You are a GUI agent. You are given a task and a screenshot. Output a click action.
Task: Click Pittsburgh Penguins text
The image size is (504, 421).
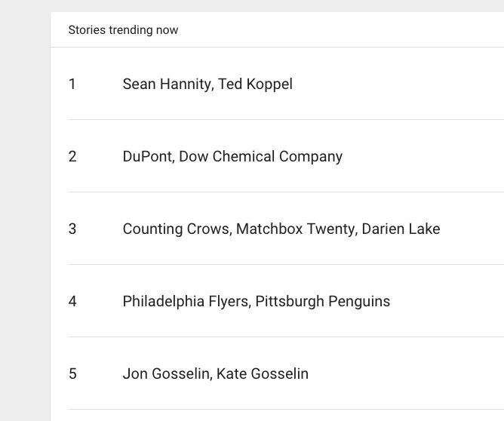323,302
